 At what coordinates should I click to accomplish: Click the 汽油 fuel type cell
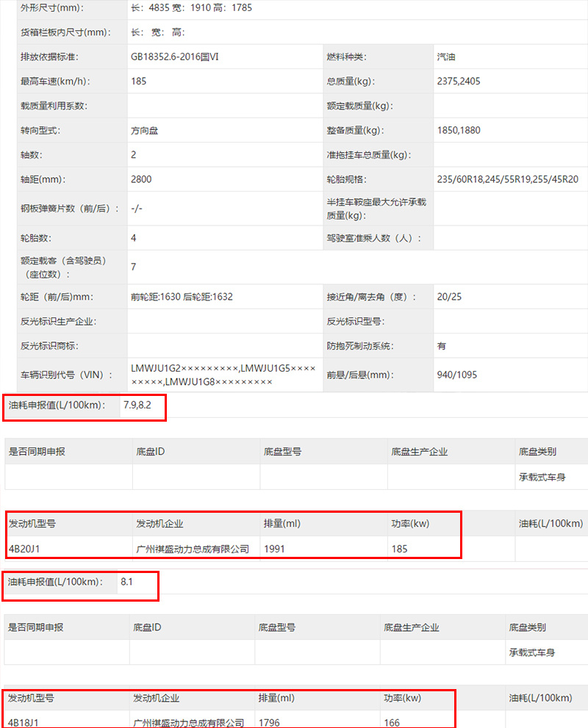(446, 57)
